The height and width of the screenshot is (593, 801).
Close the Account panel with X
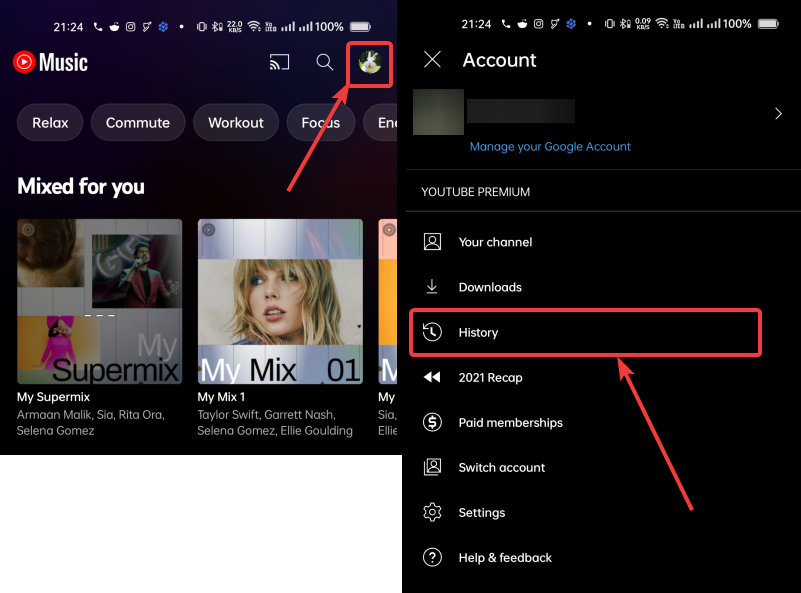point(432,60)
